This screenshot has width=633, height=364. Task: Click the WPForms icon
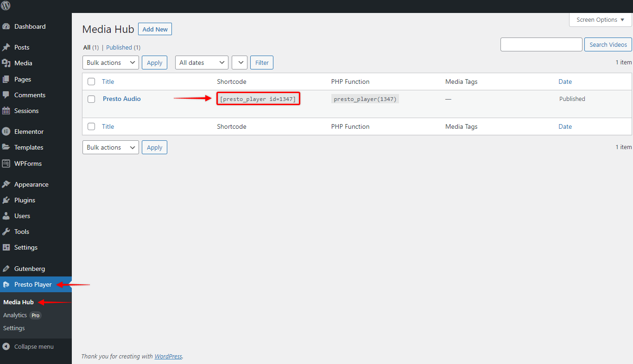click(6, 163)
